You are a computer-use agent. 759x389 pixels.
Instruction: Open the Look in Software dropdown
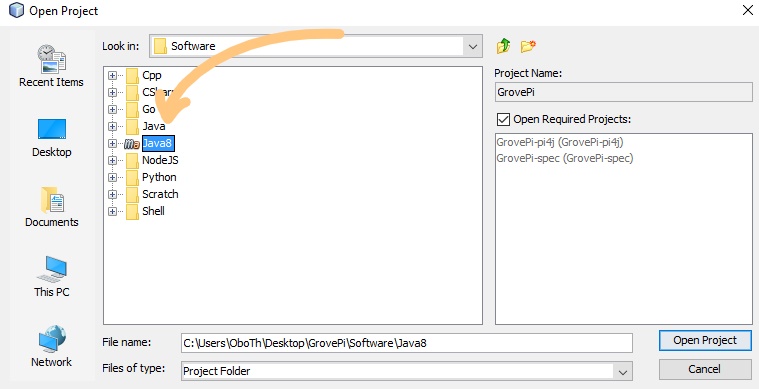click(x=472, y=46)
